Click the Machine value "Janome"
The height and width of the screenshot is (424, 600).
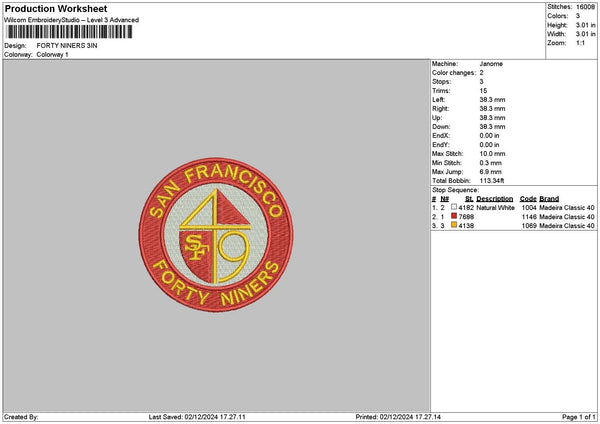point(491,64)
